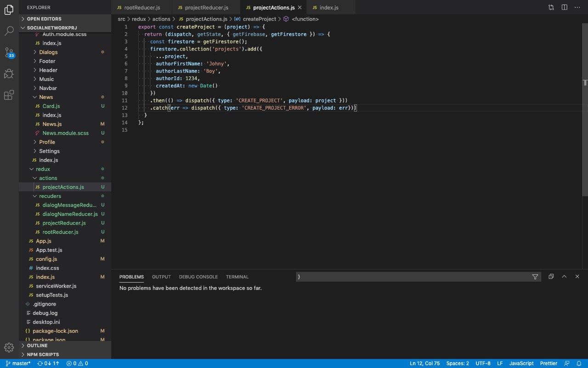Change indentation via Spaces: 2

tap(458, 363)
